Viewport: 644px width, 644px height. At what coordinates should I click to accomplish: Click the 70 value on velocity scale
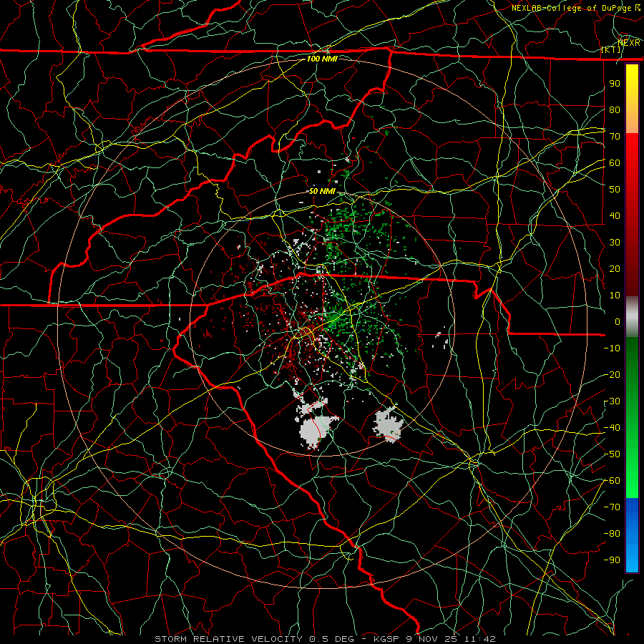pyautogui.click(x=615, y=137)
